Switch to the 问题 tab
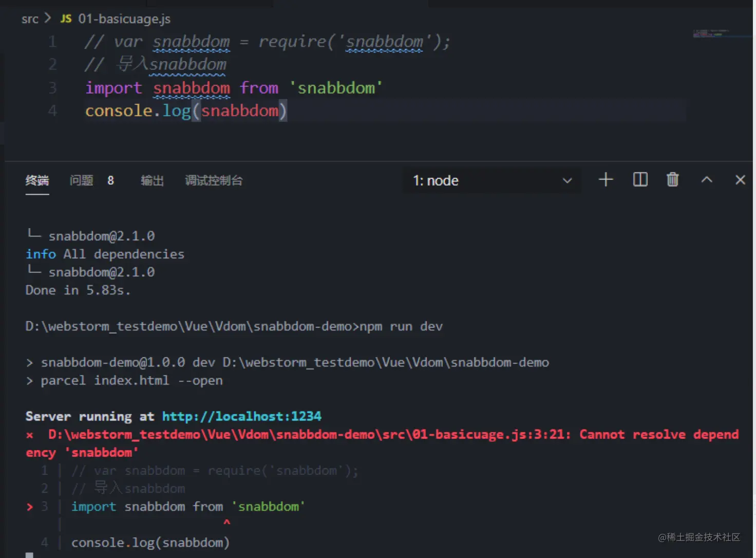The width and height of the screenshot is (756, 558). [x=81, y=180]
